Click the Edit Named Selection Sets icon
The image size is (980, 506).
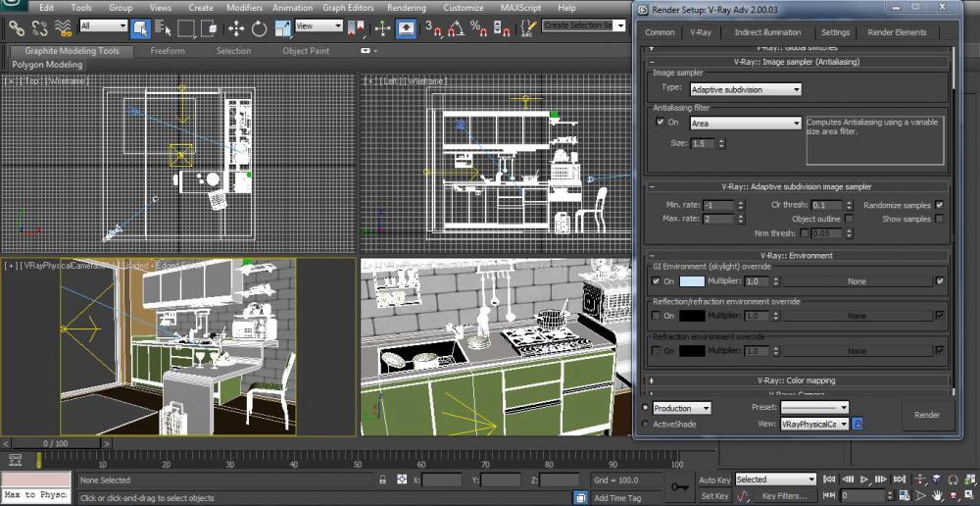pos(528,27)
